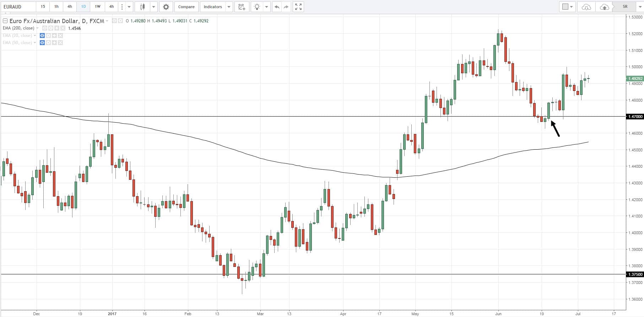Load chart layout via cloud download icon
This screenshot has height=317, width=644.
click(586, 7)
